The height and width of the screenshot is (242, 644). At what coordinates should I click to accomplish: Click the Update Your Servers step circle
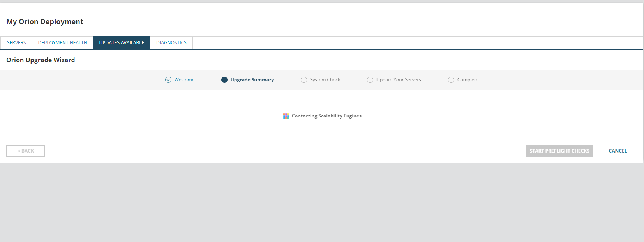pyautogui.click(x=370, y=80)
